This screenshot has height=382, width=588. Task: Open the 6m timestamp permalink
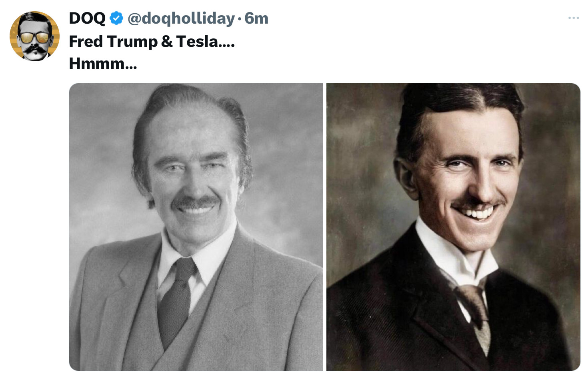[256, 18]
